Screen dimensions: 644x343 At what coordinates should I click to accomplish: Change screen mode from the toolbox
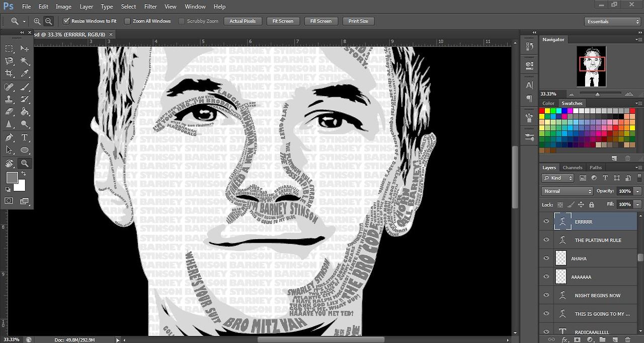coord(25,200)
